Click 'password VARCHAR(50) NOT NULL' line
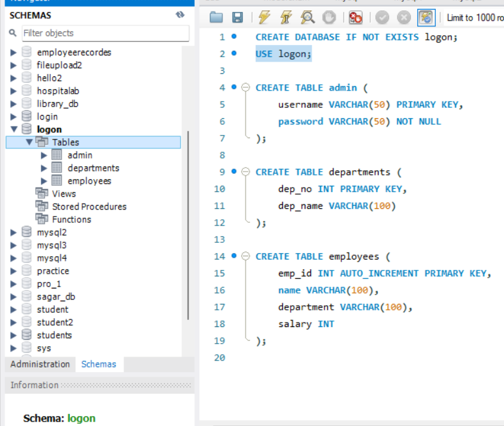This screenshot has width=504, height=426. 360,121
